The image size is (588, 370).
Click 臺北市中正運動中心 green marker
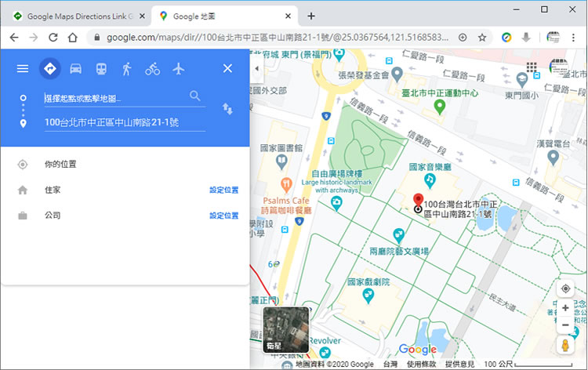(x=440, y=107)
